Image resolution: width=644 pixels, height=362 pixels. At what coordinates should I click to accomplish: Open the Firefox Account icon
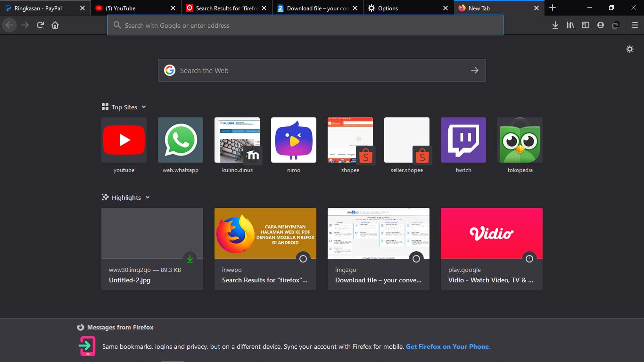pyautogui.click(x=601, y=25)
